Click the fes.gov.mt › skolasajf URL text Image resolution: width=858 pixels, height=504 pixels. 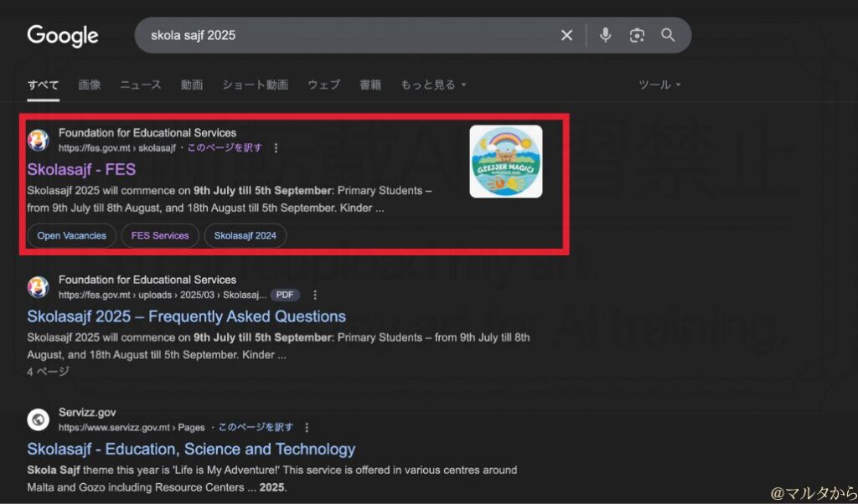pos(117,148)
